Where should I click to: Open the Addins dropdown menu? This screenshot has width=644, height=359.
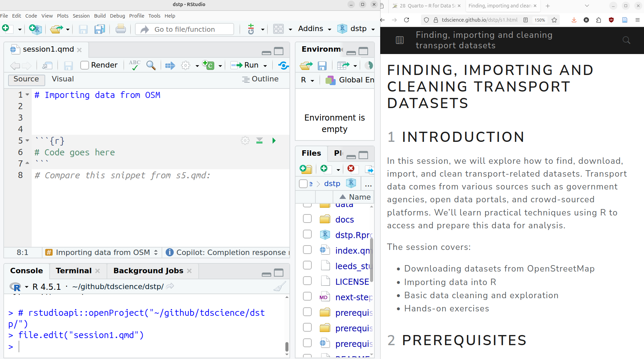tap(314, 29)
